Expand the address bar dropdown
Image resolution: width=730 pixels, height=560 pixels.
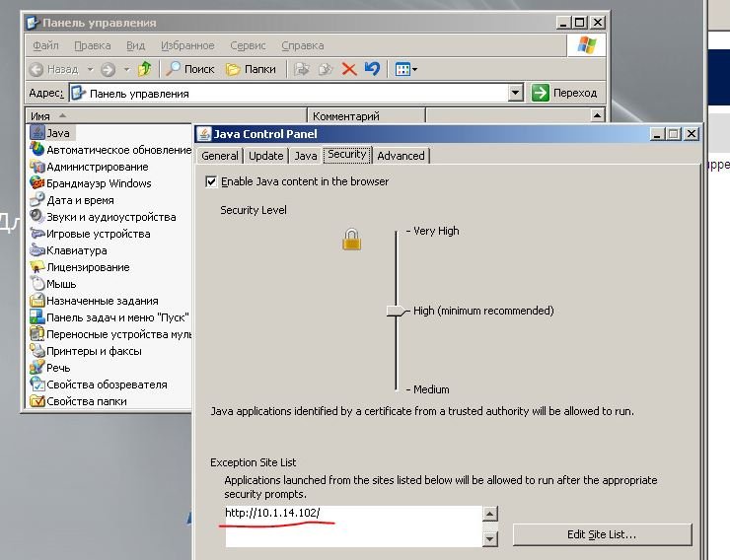515,93
